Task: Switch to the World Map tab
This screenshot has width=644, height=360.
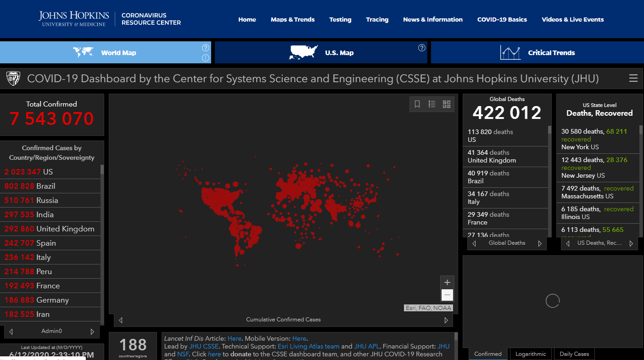Action: [106, 52]
